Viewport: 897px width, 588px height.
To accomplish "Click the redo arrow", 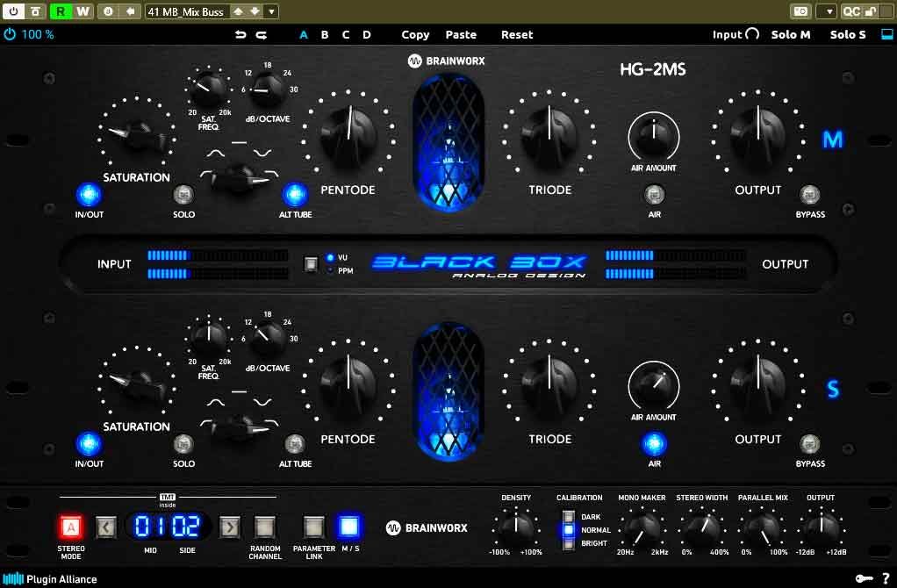I will coord(262,35).
